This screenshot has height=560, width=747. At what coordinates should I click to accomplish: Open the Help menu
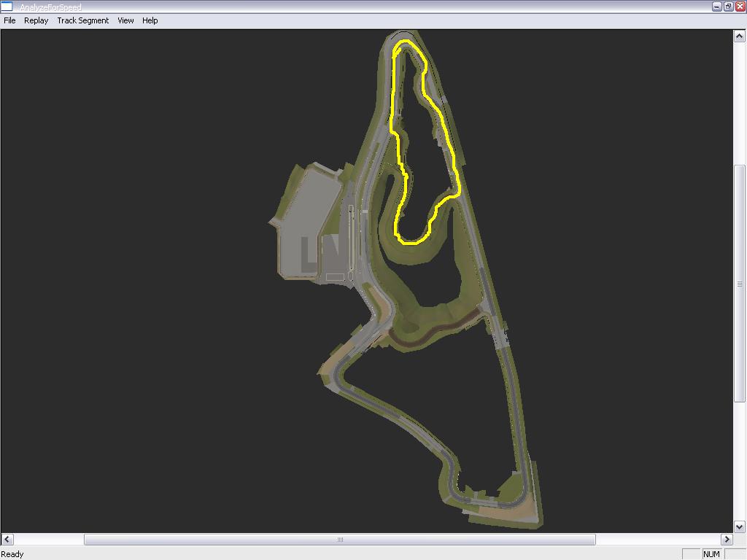[150, 20]
